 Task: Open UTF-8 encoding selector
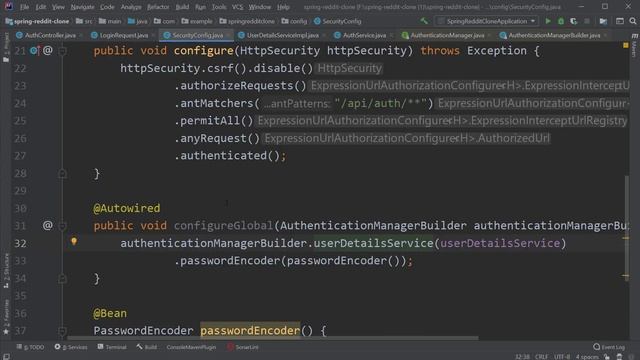click(562, 357)
